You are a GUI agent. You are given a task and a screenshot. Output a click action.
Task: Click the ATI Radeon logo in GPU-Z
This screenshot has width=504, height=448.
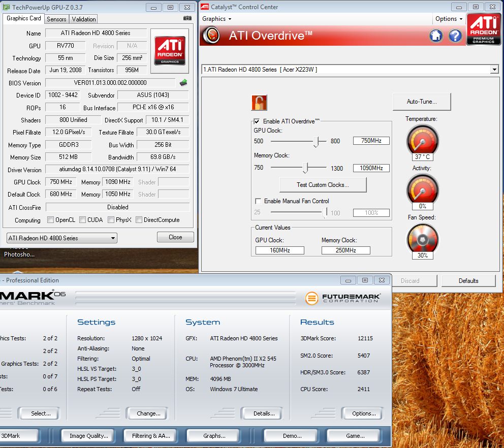coord(170,50)
